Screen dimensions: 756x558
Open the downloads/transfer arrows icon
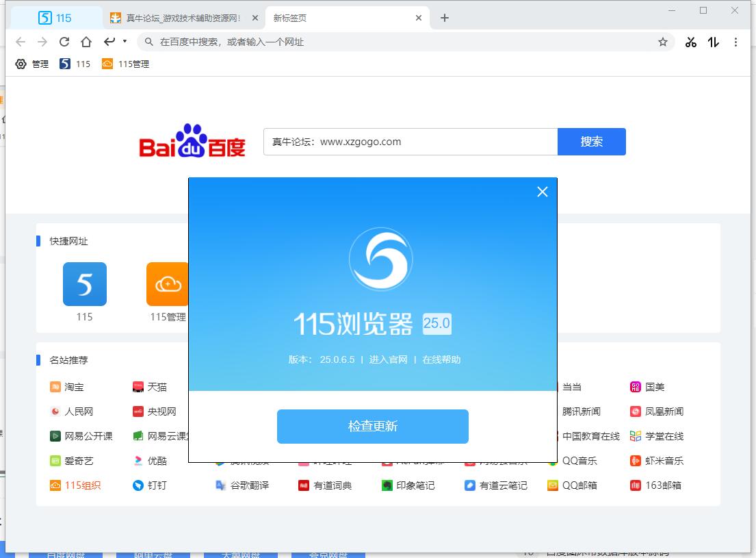[x=714, y=42]
